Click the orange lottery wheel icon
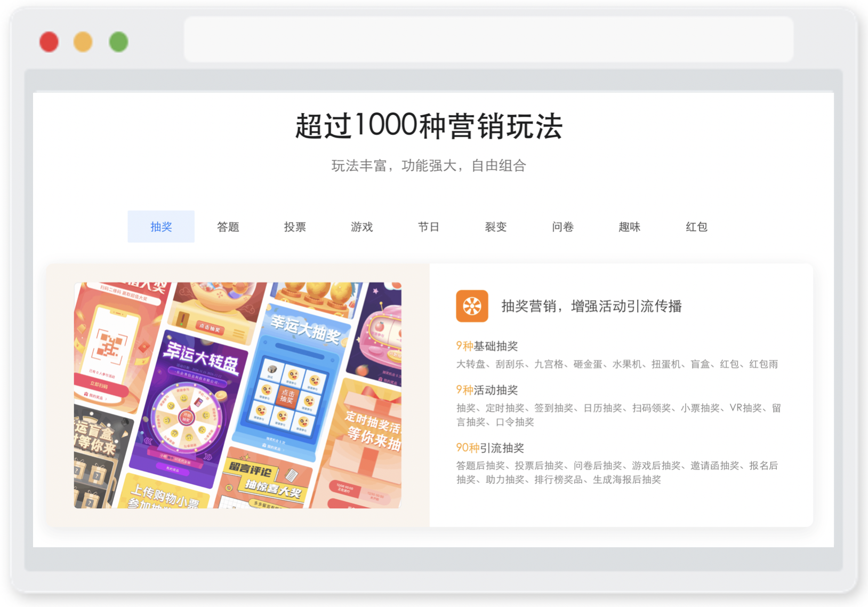 click(472, 306)
